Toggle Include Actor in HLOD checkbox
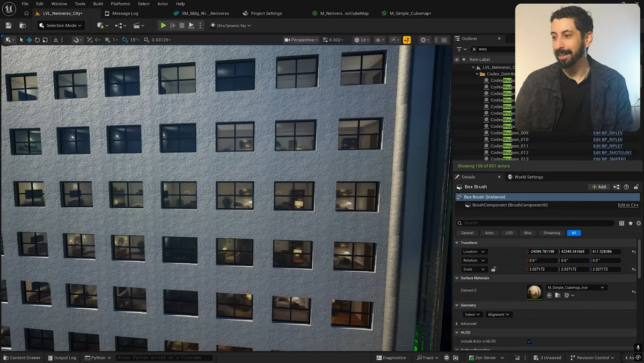This screenshot has height=363, width=644. (529, 342)
